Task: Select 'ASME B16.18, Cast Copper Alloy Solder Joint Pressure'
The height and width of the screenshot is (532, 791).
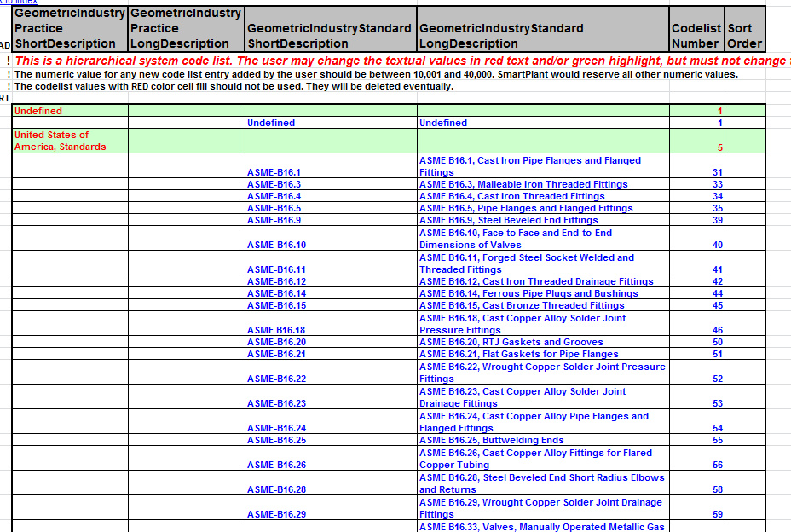Action: (x=543, y=323)
